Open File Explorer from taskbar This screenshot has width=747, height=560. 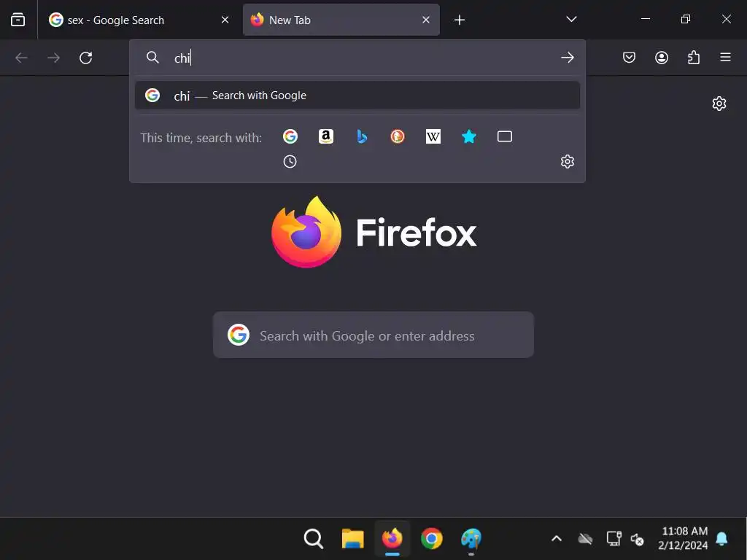click(353, 539)
